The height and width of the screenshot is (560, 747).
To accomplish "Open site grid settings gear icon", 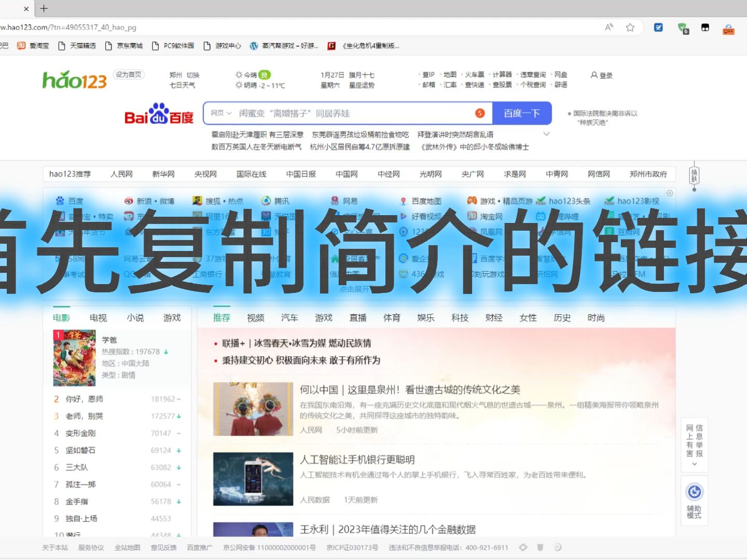I will tap(670, 193).
